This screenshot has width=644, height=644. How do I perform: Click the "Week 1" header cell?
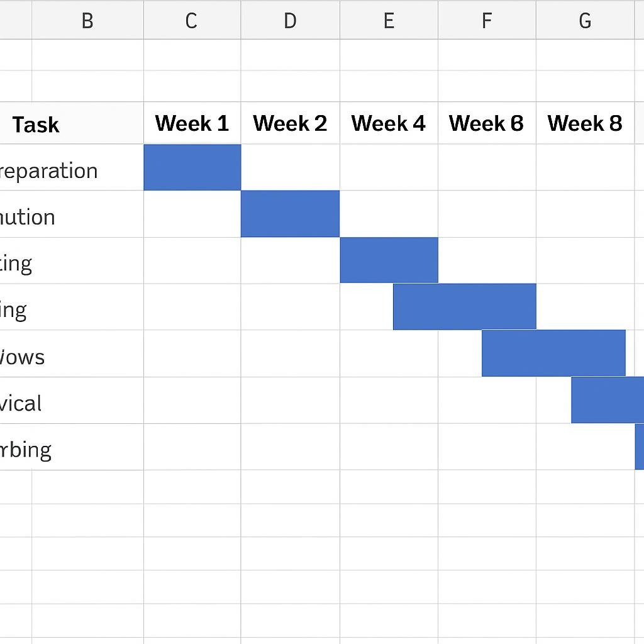(x=192, y=123)
